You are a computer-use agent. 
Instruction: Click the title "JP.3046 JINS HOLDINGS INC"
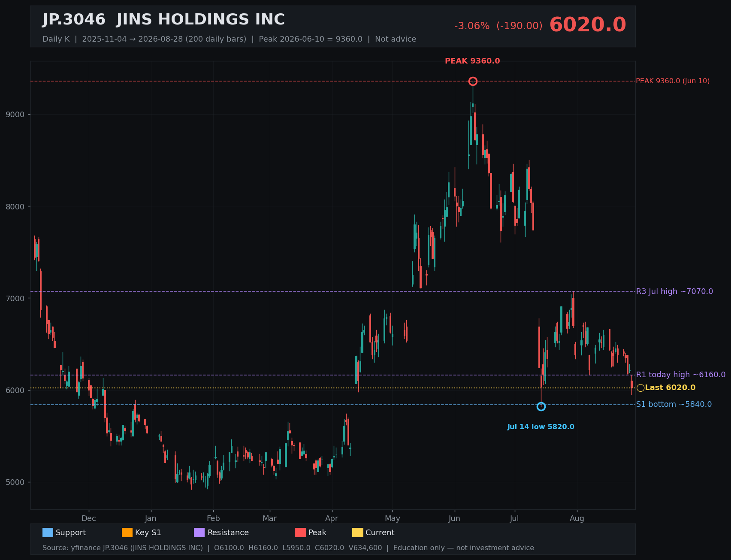pos(163,20)
